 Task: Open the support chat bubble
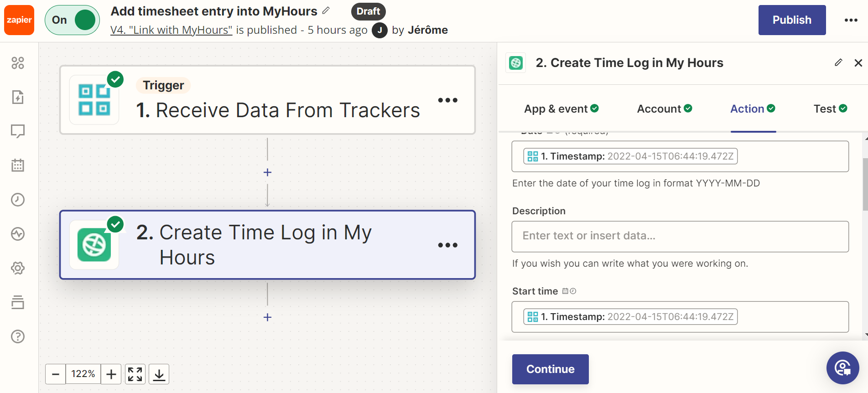click(842, 368)
